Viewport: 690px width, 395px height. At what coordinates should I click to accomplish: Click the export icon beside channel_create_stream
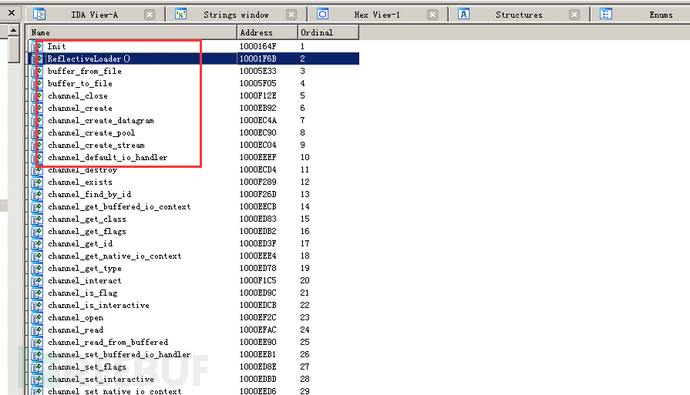point(37,145)
